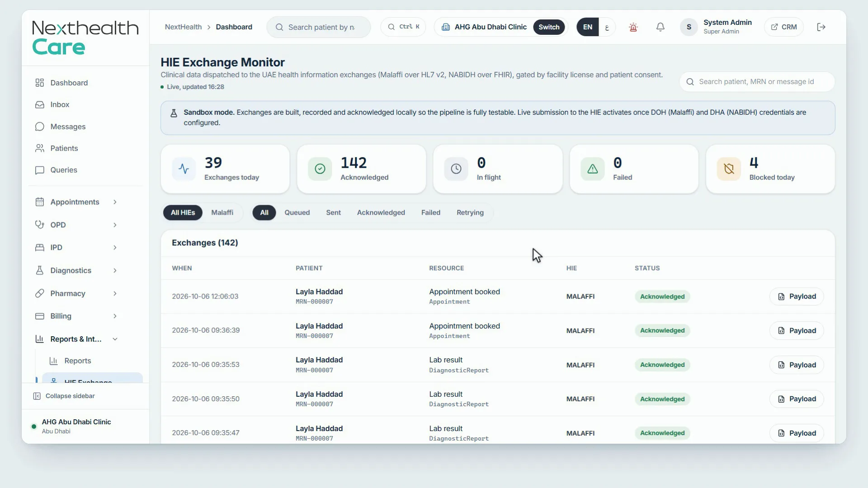
Task: Click the emergency alarm siren icon
Action: pos(633,27)
